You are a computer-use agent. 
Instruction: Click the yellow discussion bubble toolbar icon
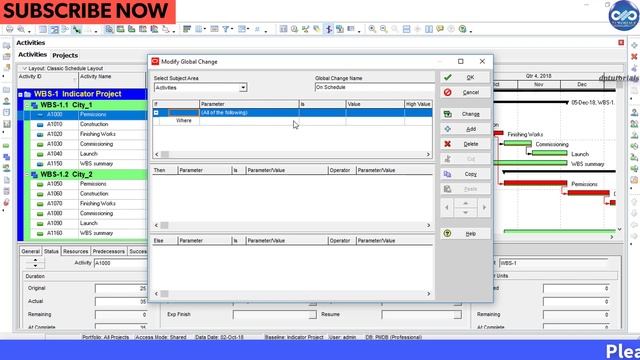440,29
